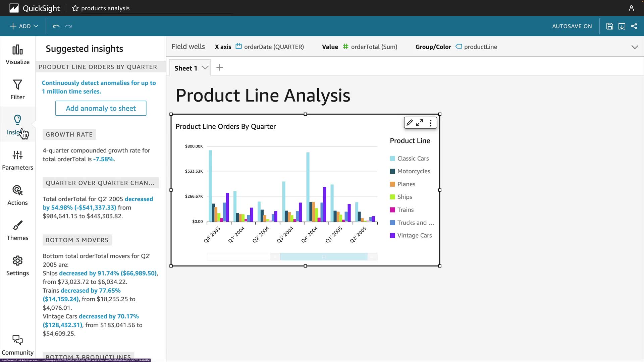This screenshot has width=644, height=362.
Task: Open the Visualize panel
Action: click(17, 55)
